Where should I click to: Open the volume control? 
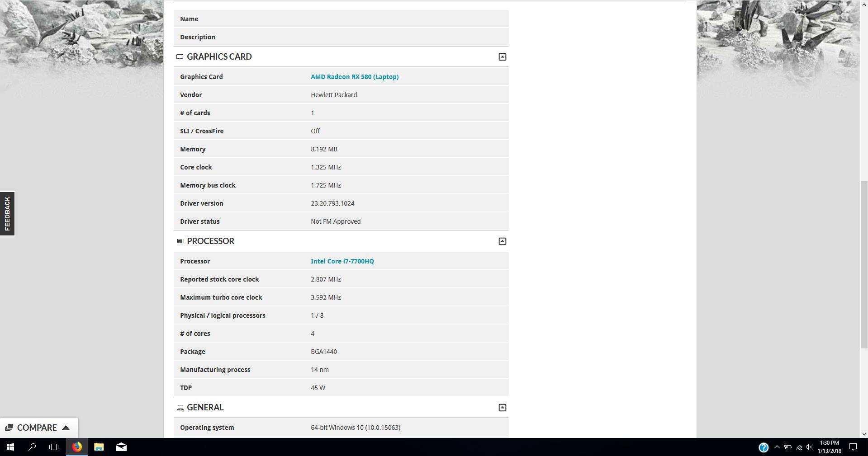[809, 447]
